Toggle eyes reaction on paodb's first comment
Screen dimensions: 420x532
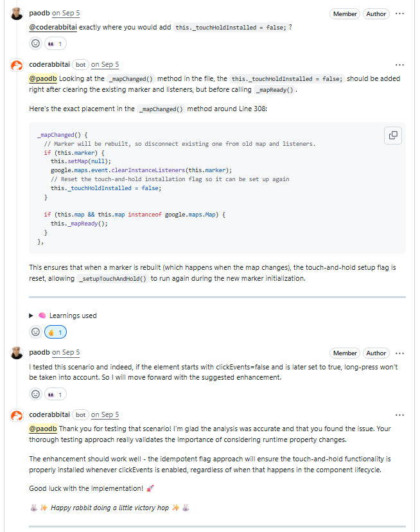[56, 44]
